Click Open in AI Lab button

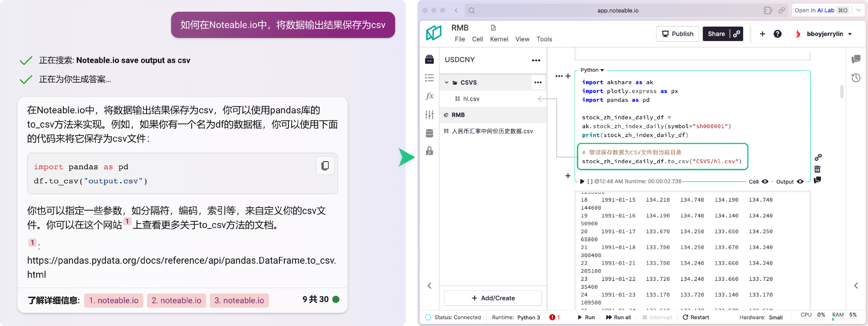coord(821,10)
